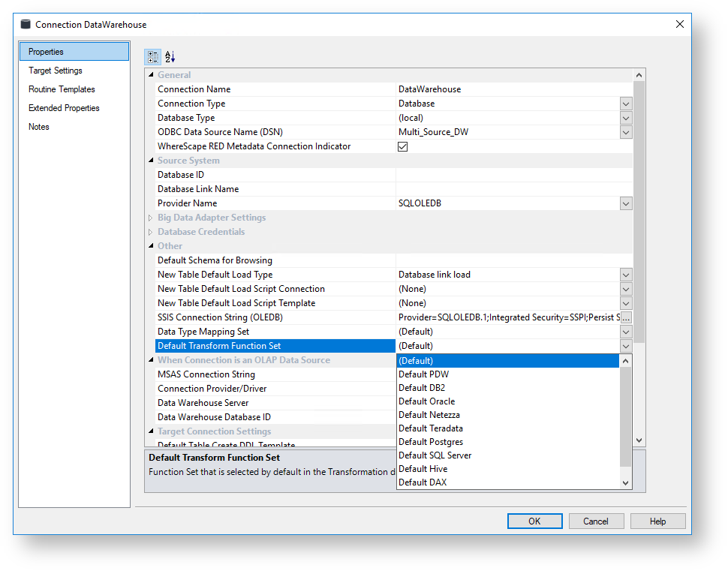Click the Cancel button
The height and width of the screenshot is (571, 728).
pos(596,521)
